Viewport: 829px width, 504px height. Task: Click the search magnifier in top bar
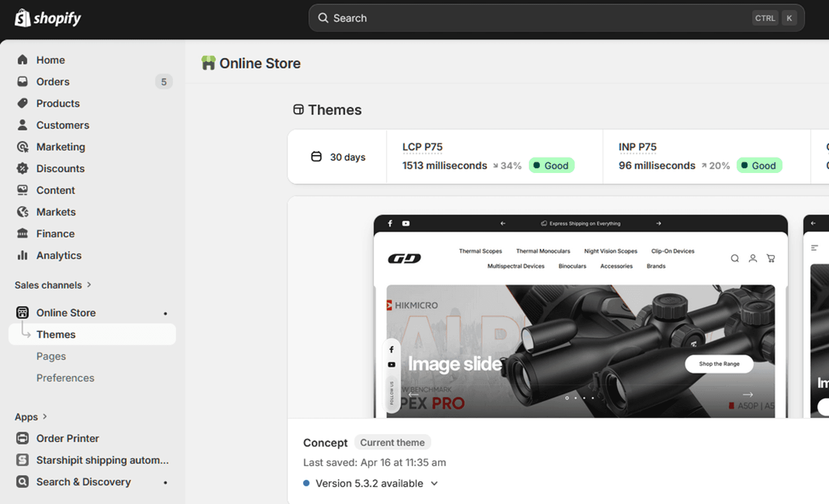[323, 18]
